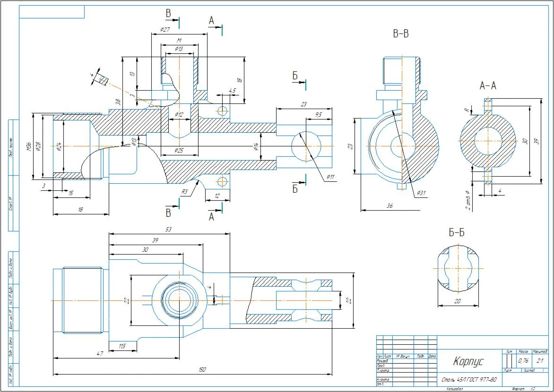Screen dimensions: 554x392
Task: Click the Сталь 45Л ГОСТ 977-80 material cell
Action: [469, 380]
